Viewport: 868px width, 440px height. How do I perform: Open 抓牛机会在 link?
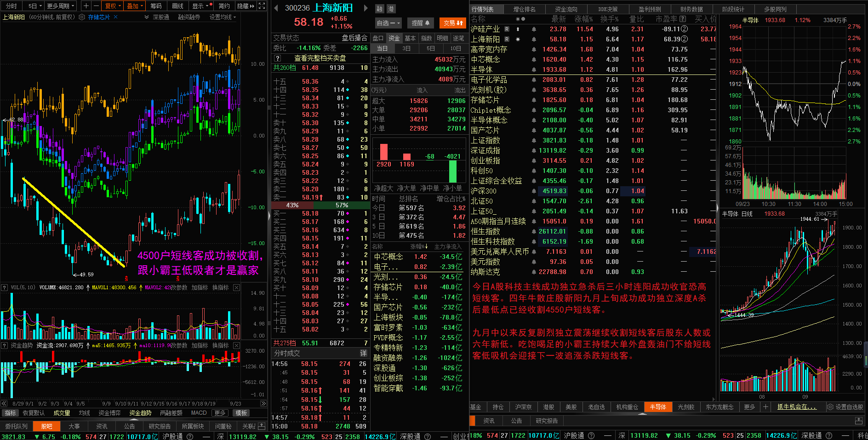[x=797, y=407]
